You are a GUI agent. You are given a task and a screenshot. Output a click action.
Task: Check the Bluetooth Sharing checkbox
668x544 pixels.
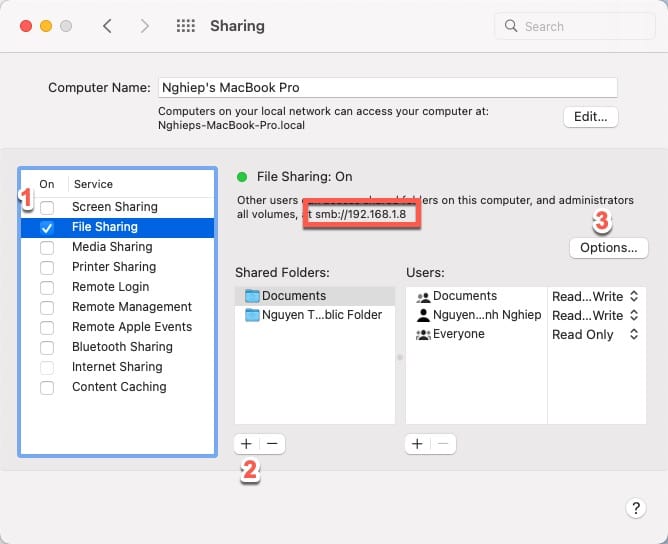coord(47,348)
